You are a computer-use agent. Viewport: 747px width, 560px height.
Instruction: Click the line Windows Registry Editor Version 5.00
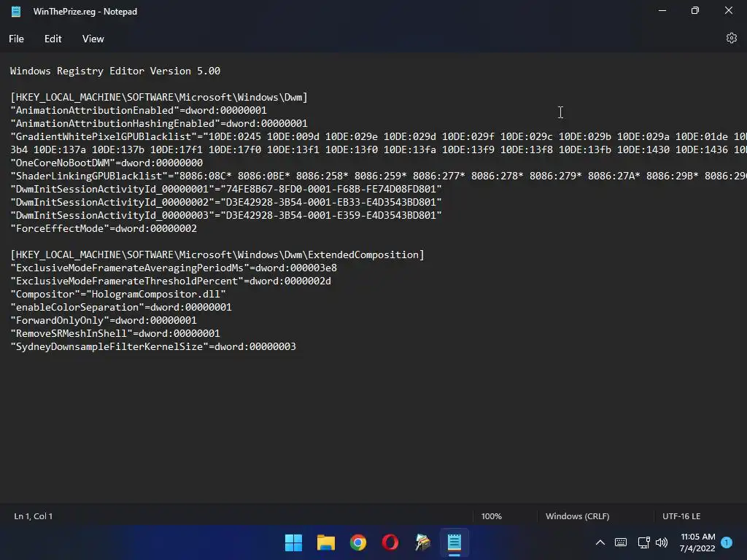point(115,71)
